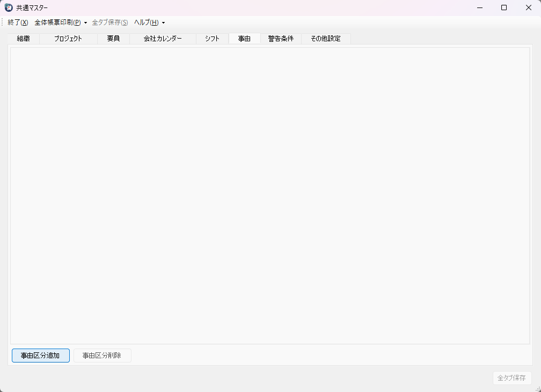Viewport: 541px width, 392px height.
Task: Open the 全体帳票印刷(P) menu
Action: [57, 23]
